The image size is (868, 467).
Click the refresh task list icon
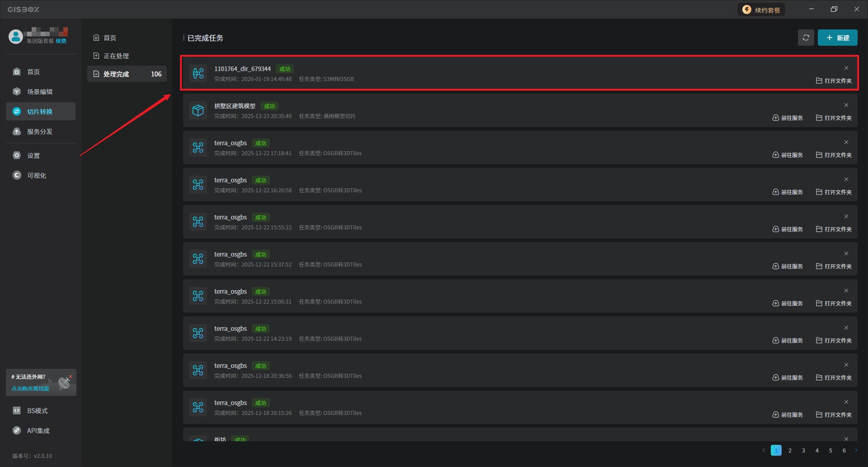806,38
